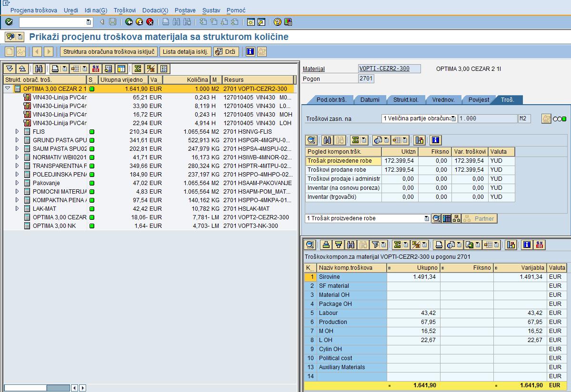Click the green Back arrow icon

click(x=129, y=22)
